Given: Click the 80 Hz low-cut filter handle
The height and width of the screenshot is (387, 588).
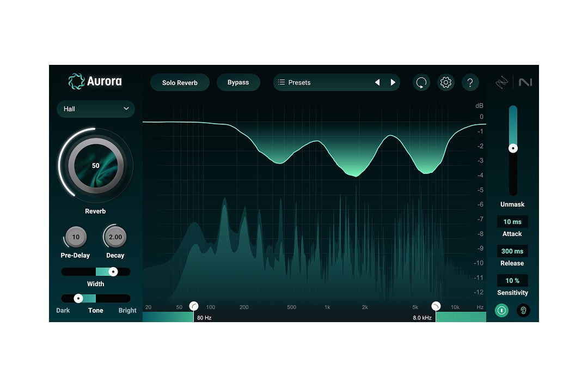Looking at the screenshot, I should point(193,306).
